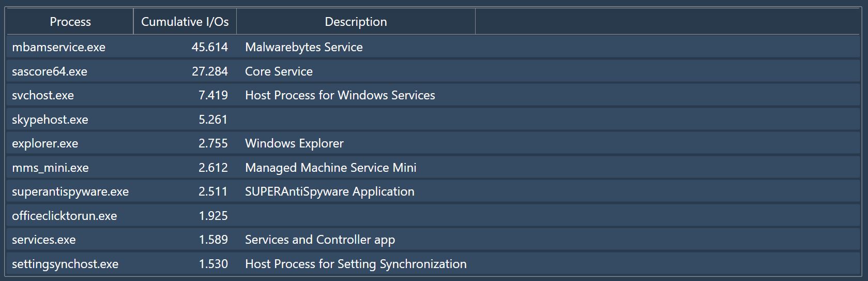Select the mms_mini.exe process name
The width and height of the screenshot is (868, 281).
(50, 168)
